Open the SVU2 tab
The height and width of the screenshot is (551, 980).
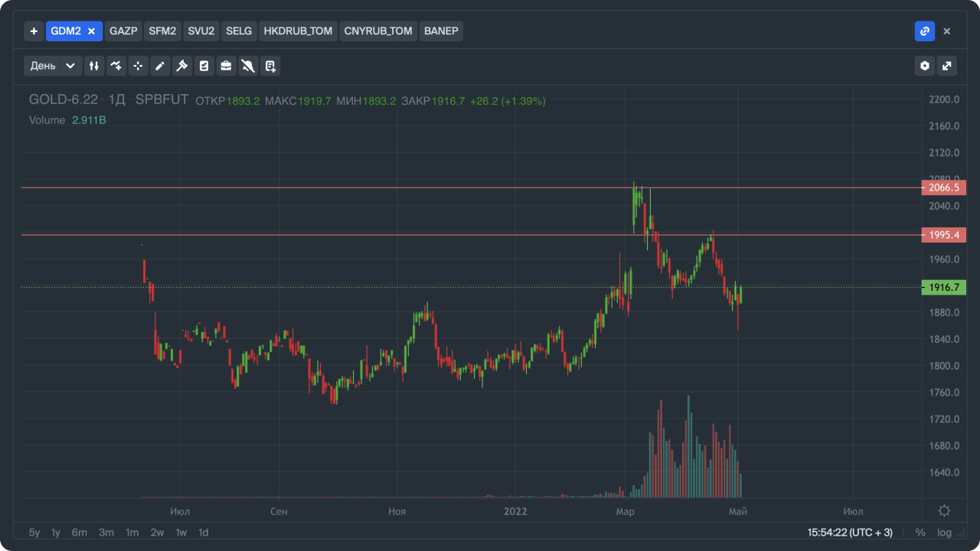click(201, 31)
